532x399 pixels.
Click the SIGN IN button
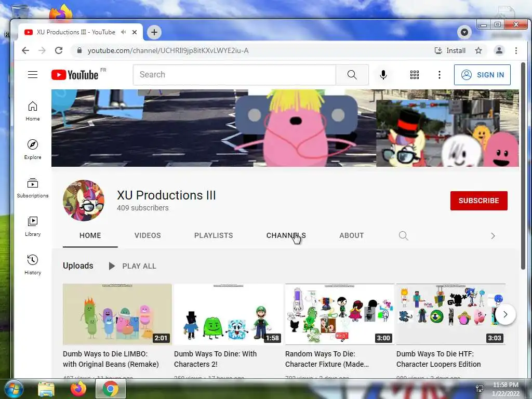coord(482,75)
